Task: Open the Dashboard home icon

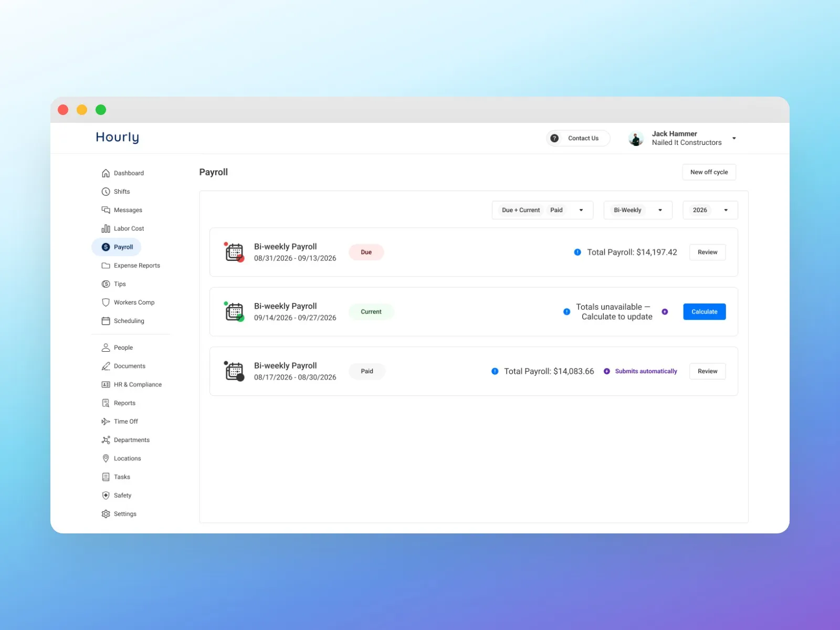Action: coord(106,173)
